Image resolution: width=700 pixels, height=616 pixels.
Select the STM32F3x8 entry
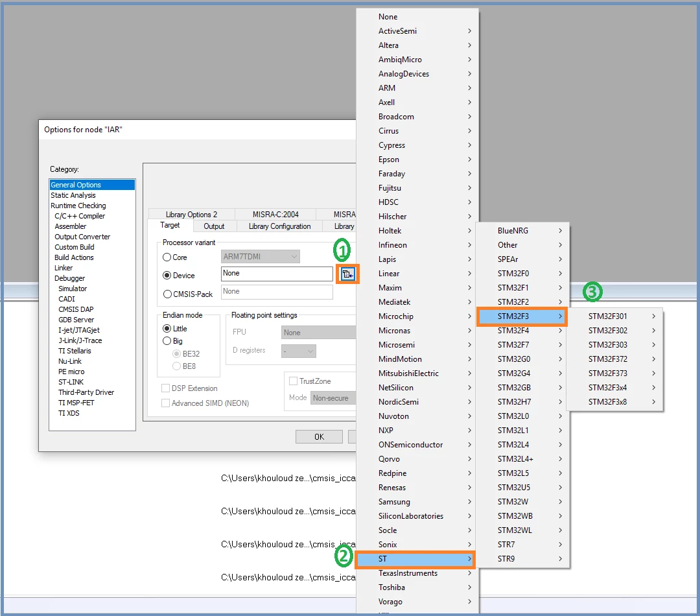click(614, 401)
